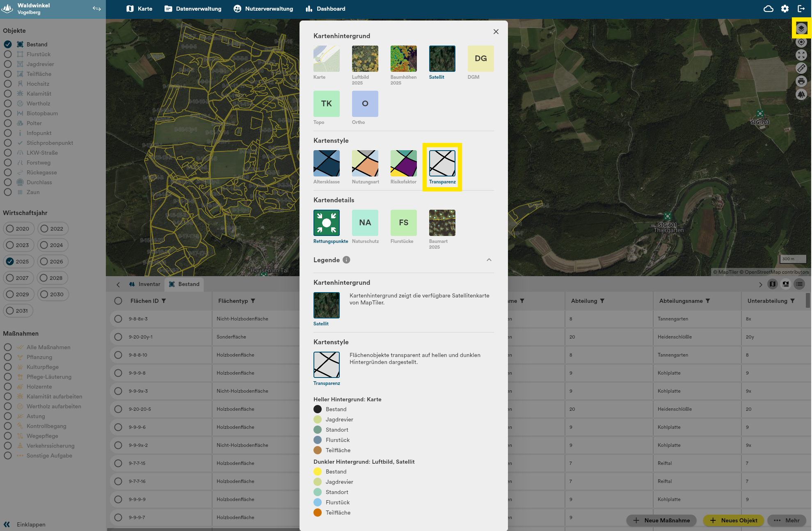This screenshot has width=812, height=531.
Task: Click the Legende info icon
Action: (x=346, y=260)
